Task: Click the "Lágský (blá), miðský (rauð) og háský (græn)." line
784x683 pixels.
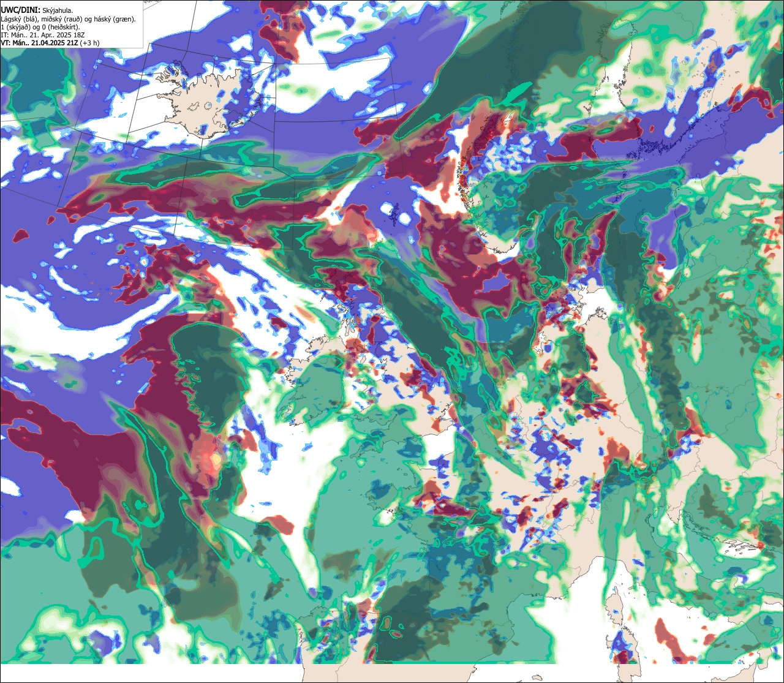Action: click(68, 18)
